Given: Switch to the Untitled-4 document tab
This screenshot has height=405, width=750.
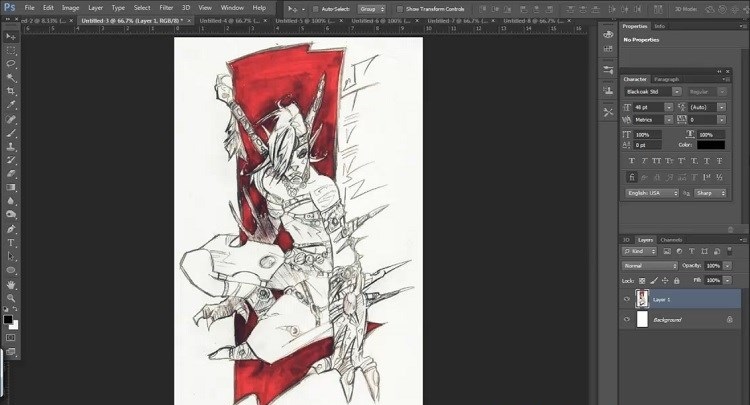Looking at the screenshot, I should click(230, 21).
